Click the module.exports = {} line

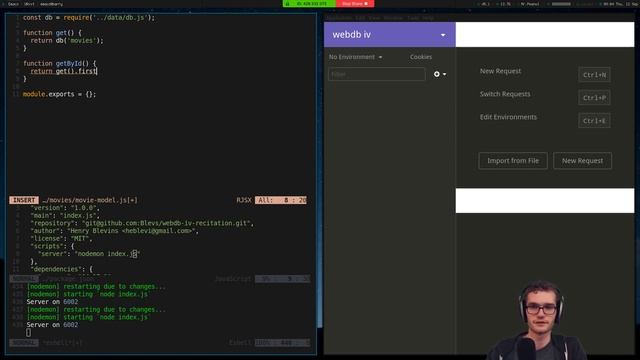coord(60,94)
